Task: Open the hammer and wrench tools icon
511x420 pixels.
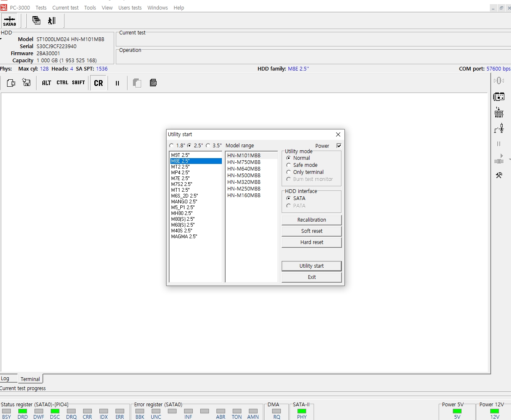Action: click(499, 175)
